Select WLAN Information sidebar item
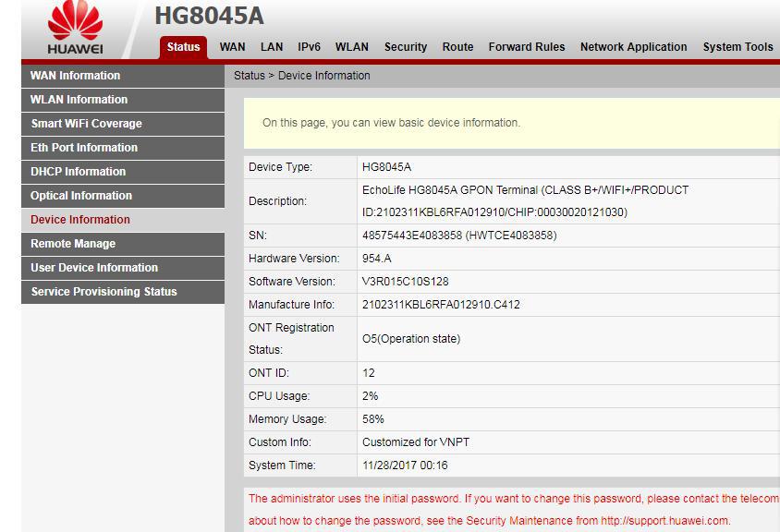The height and width of the screenshot is (532, 780). click(123, 100)
